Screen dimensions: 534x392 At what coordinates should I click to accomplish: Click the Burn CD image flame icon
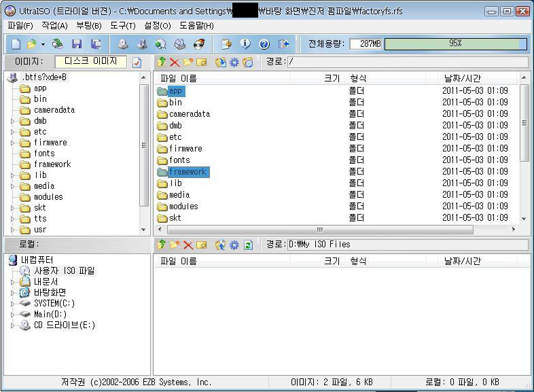199,44
